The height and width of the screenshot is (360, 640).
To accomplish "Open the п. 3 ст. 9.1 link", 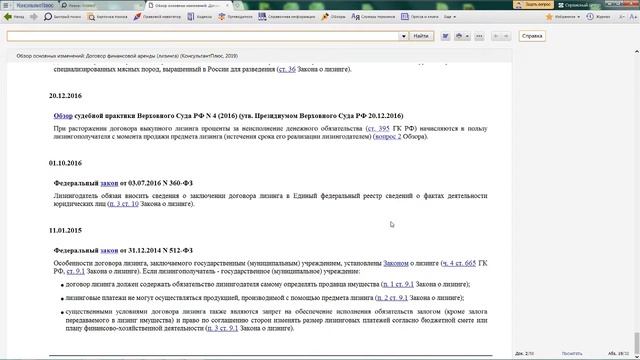I will [x=222, y=328].
